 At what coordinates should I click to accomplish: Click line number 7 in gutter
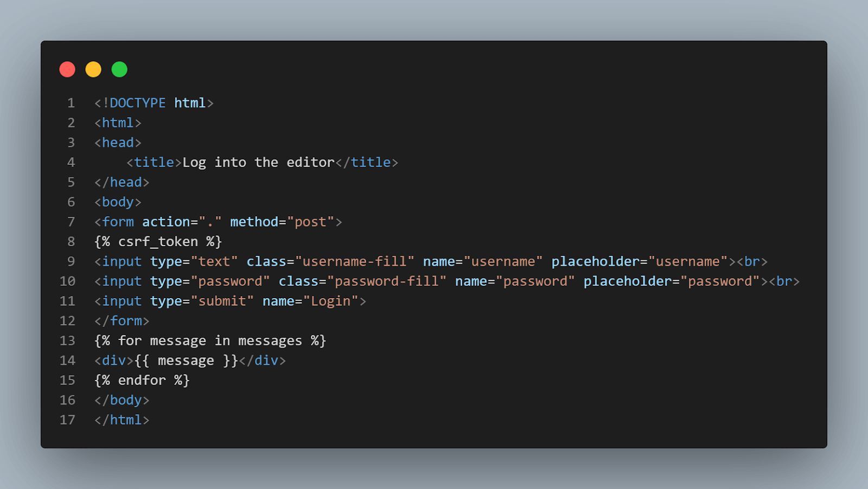click(x=71, y=222)
